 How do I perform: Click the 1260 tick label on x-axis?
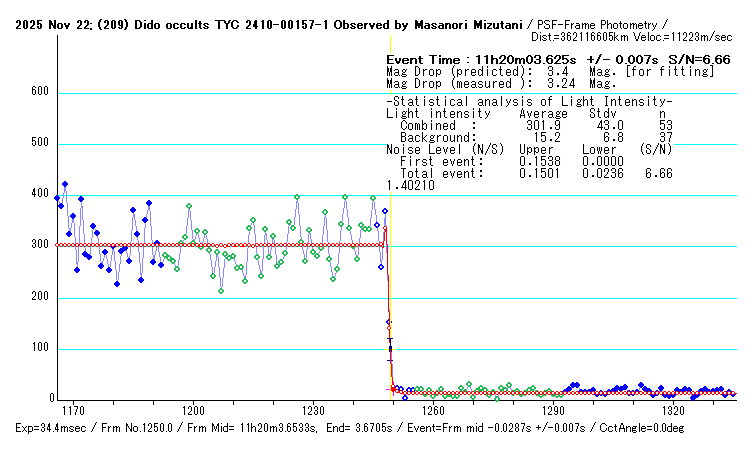click(433, 411)
